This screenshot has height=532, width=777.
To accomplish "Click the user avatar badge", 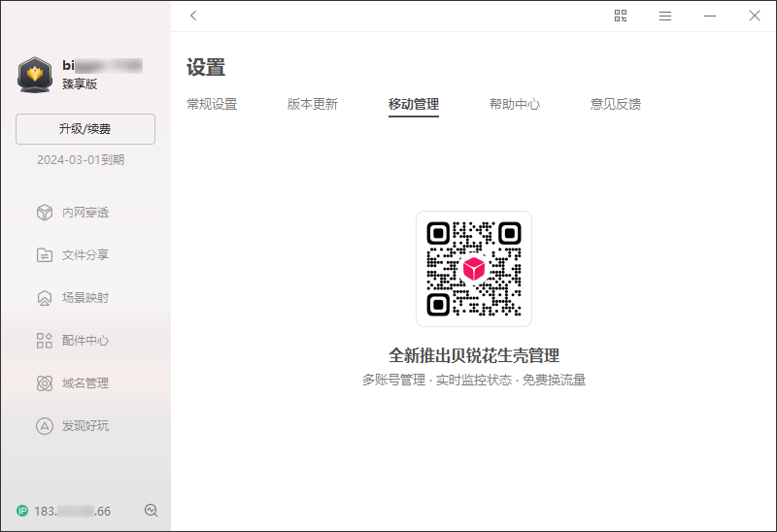I will click(35, 75).
